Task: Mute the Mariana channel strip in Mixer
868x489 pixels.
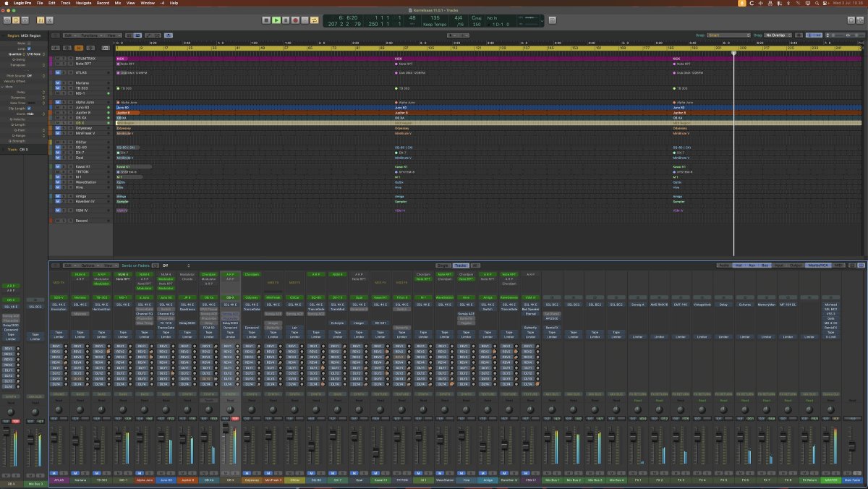Action: (75, 473)
